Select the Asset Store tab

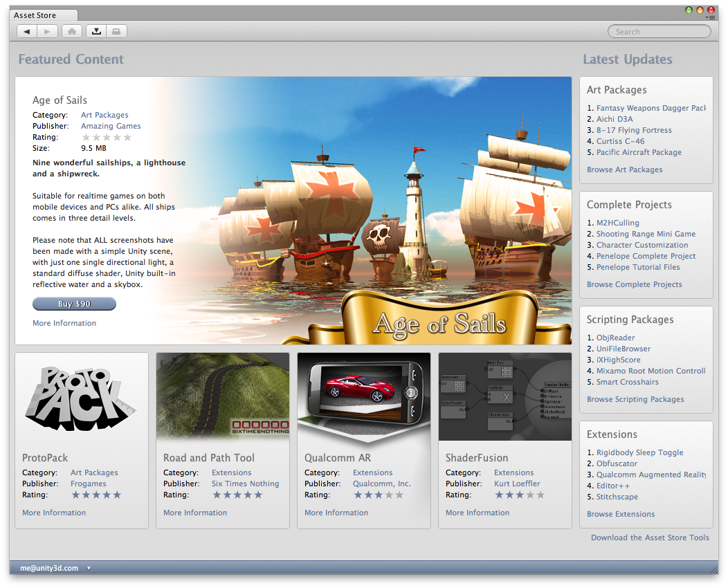(43, 15)
